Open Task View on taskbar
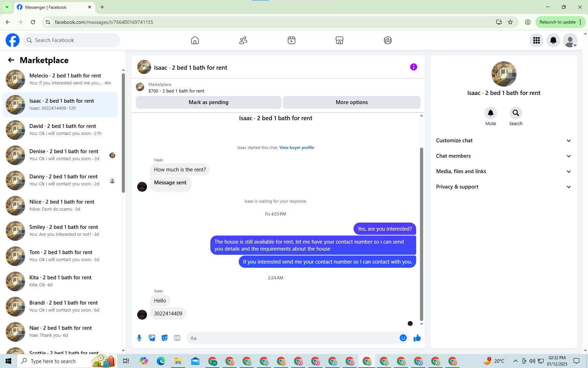 click(126, 361)
